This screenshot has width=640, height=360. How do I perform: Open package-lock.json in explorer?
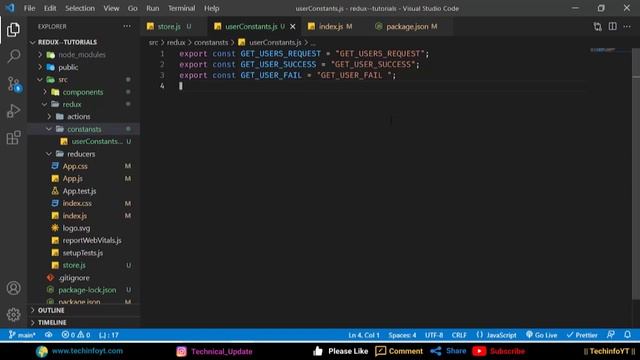[x=84, y=290]
